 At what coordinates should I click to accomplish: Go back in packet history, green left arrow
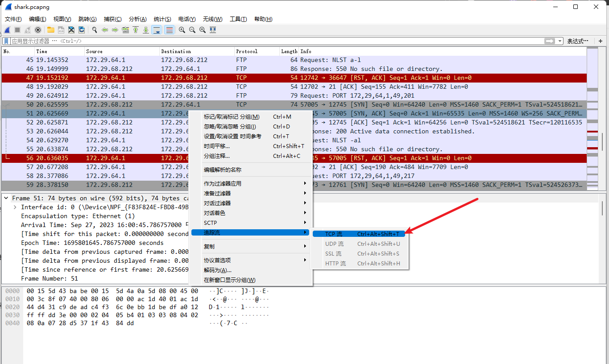105,30
